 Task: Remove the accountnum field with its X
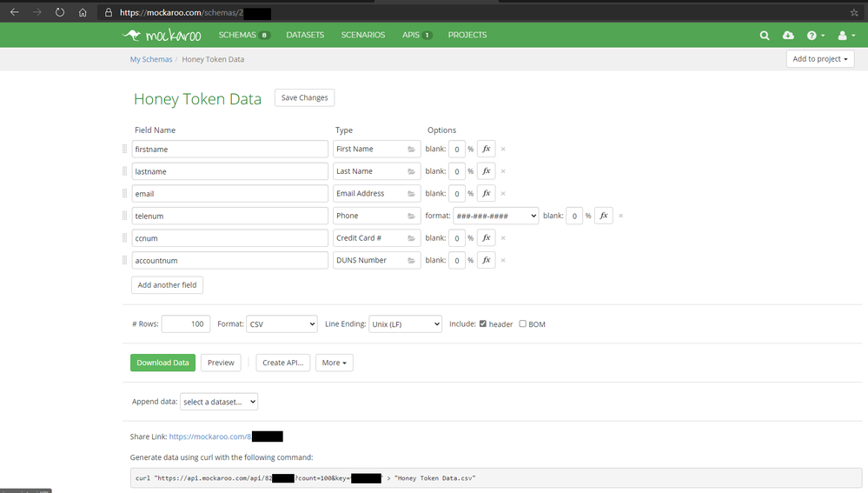pyautogui.click(x=503, y=260)
